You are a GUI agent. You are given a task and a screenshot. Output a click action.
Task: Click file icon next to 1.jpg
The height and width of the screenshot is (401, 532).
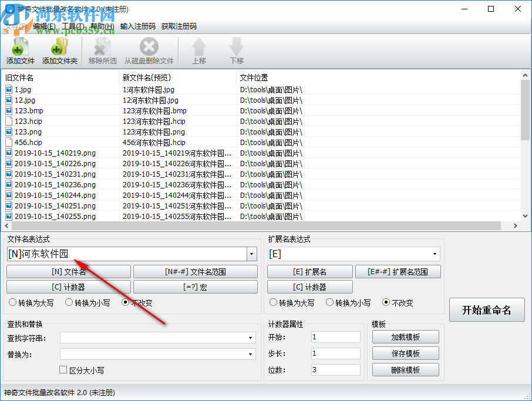(9, 90)
